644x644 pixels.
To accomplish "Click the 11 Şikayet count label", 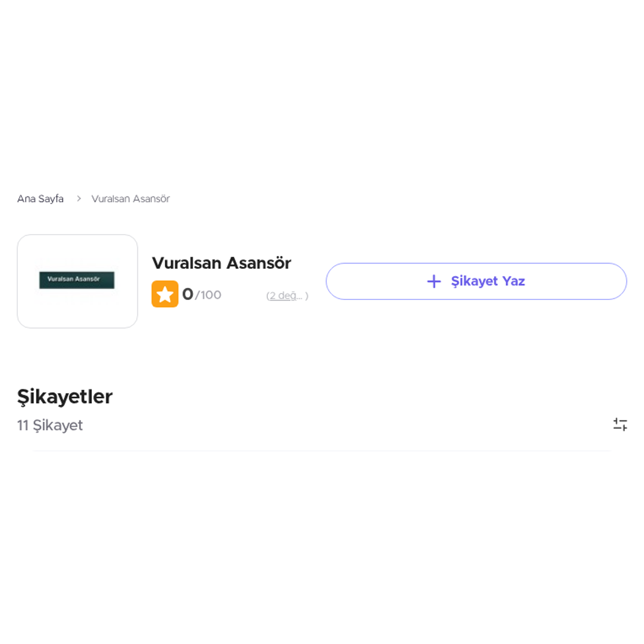I will tap(50, 425).
